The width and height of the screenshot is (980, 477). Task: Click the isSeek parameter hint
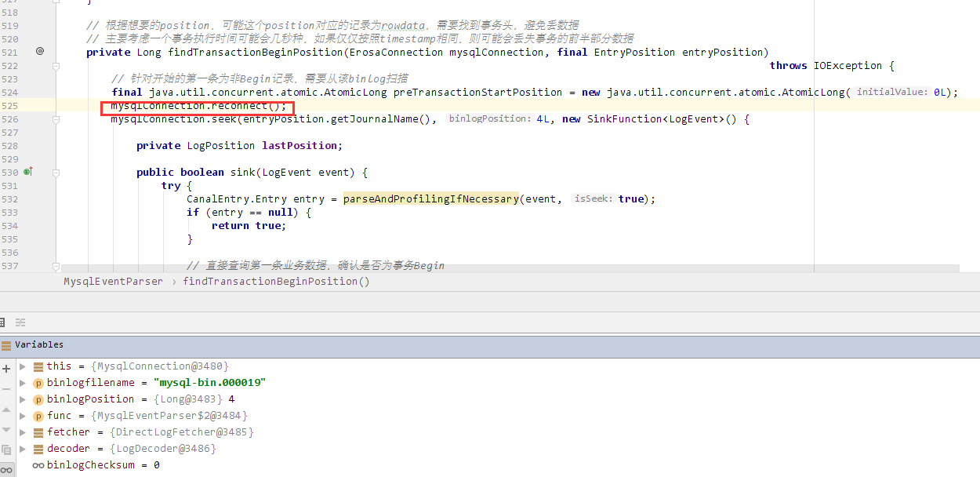pos(593,199)
